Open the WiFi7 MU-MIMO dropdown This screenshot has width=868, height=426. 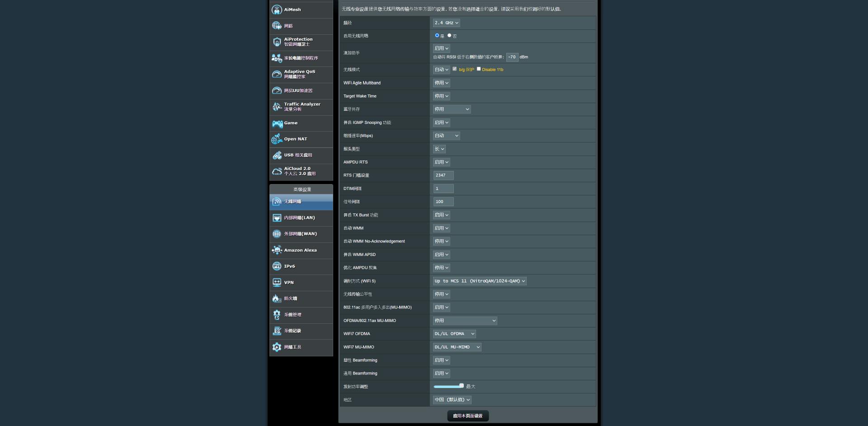point(457,347)
